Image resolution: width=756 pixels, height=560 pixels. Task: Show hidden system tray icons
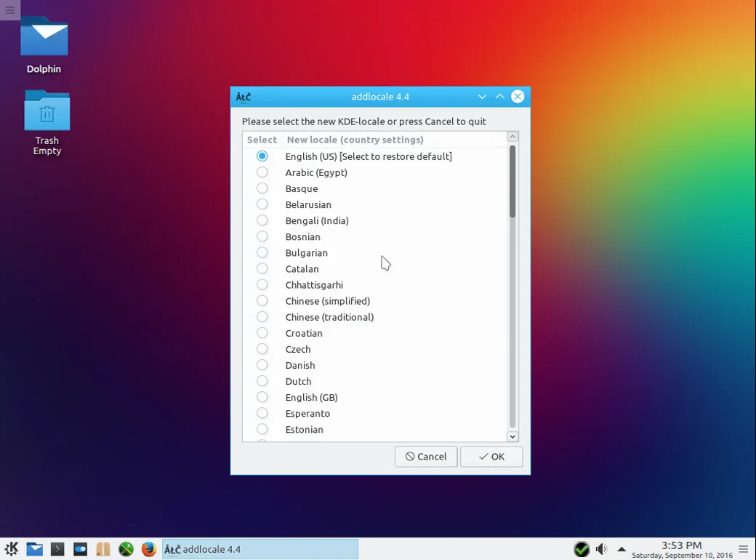click(x=622, y=549)
